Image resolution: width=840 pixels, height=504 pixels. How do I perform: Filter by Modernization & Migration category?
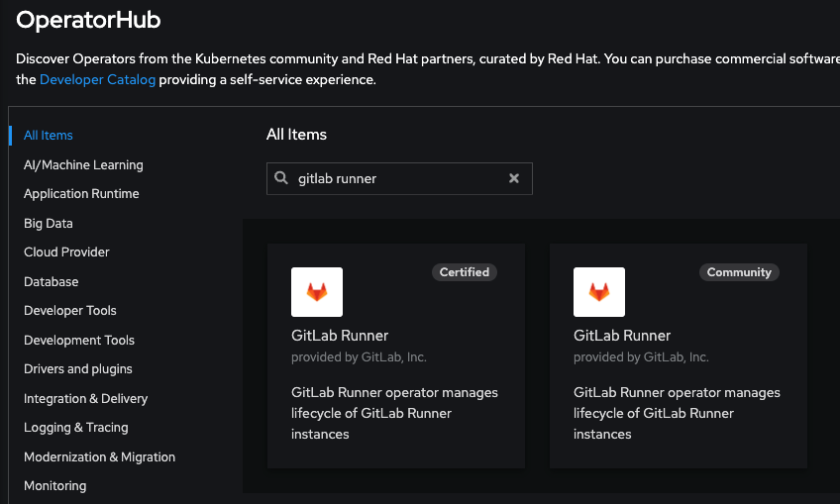click(x=100, y=456)
